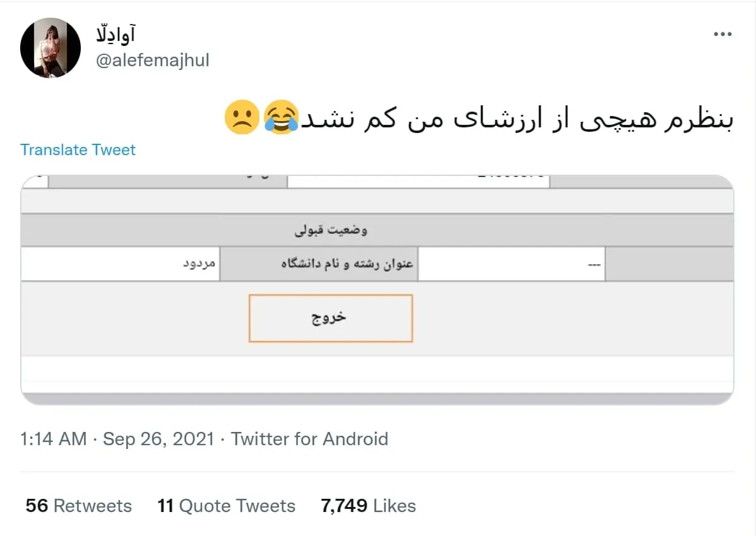Open the @alefemajhul handle profile
Image resolution: width=756 pixels, height=536 pixels.
(152, 61)
